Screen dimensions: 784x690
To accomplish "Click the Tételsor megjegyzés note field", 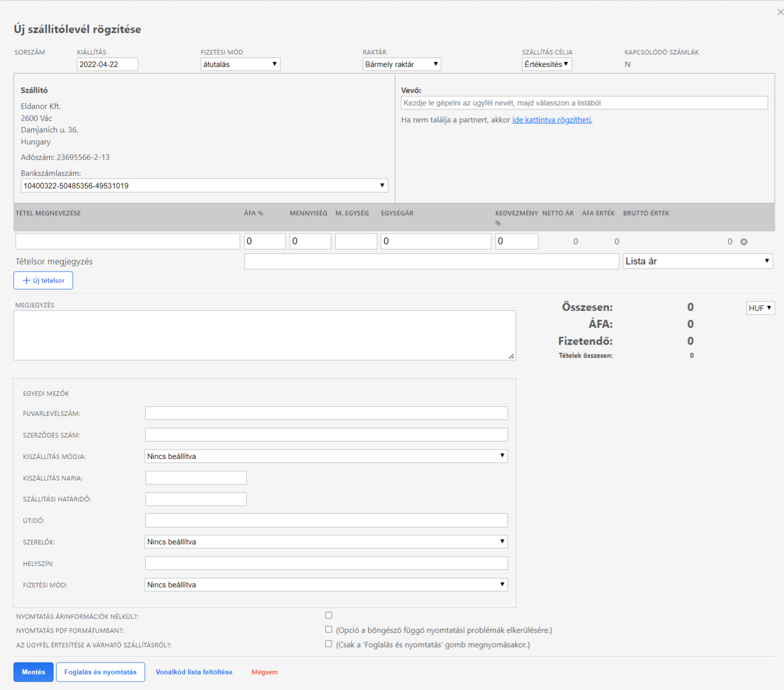I will (432, 261).
